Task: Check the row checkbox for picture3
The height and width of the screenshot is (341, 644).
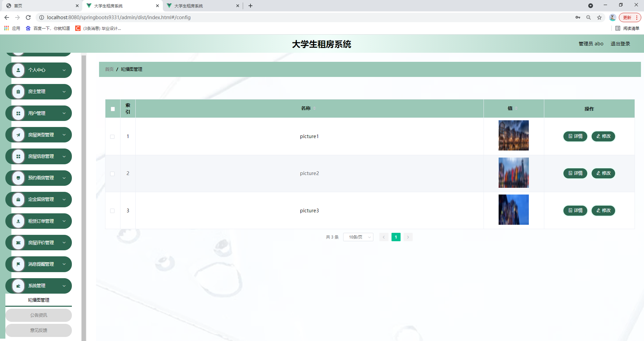Action: tap(112, 211)
